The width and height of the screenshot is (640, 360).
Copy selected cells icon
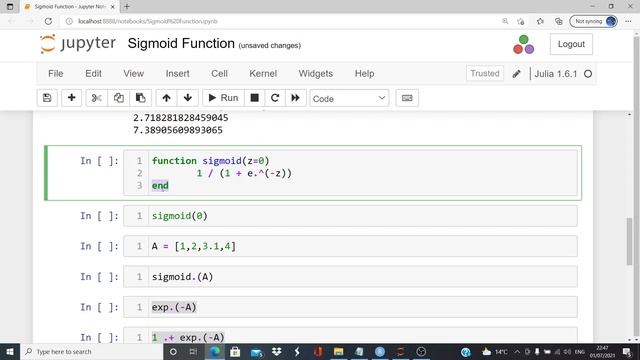(x=119, y=98)
